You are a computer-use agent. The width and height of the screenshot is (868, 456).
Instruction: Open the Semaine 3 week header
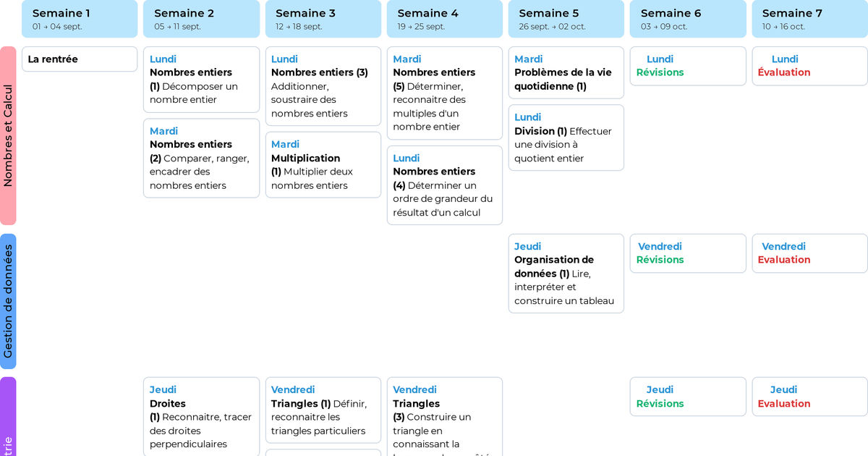[x=323, y=19]
